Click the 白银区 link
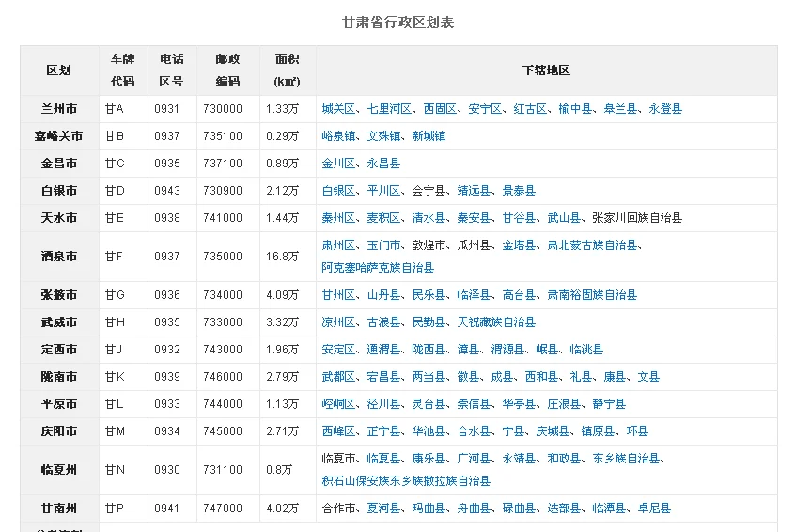 pos(338,191)
